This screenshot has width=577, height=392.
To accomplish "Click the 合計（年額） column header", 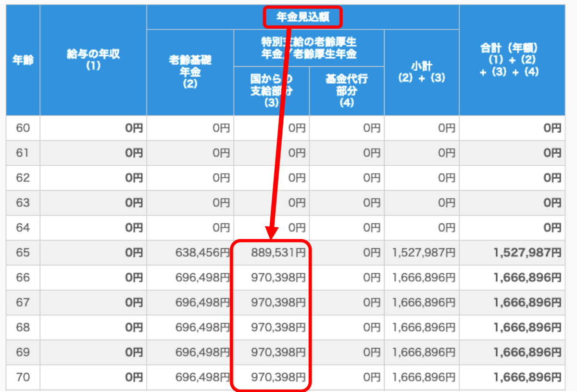I will 512,61.
